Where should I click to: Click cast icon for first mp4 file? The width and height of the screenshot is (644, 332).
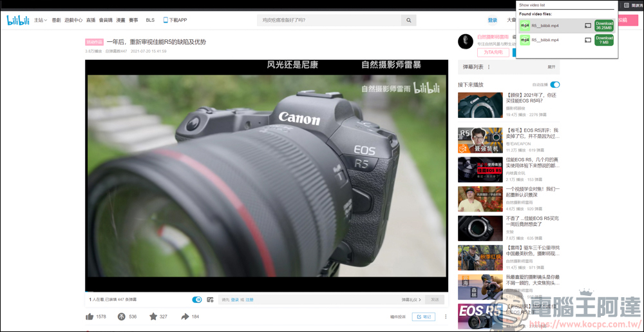(587, 26)
